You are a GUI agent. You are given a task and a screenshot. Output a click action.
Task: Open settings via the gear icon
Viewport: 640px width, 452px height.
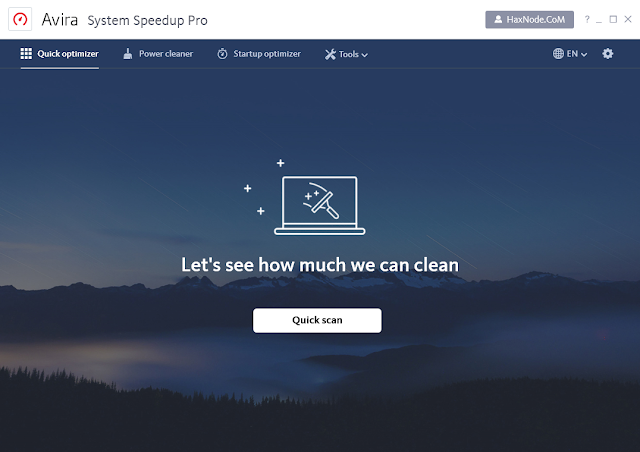(607, 53)
